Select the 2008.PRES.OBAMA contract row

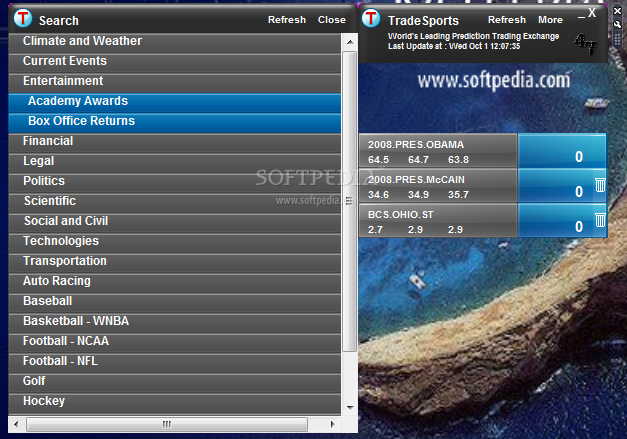tap(438, 151)
